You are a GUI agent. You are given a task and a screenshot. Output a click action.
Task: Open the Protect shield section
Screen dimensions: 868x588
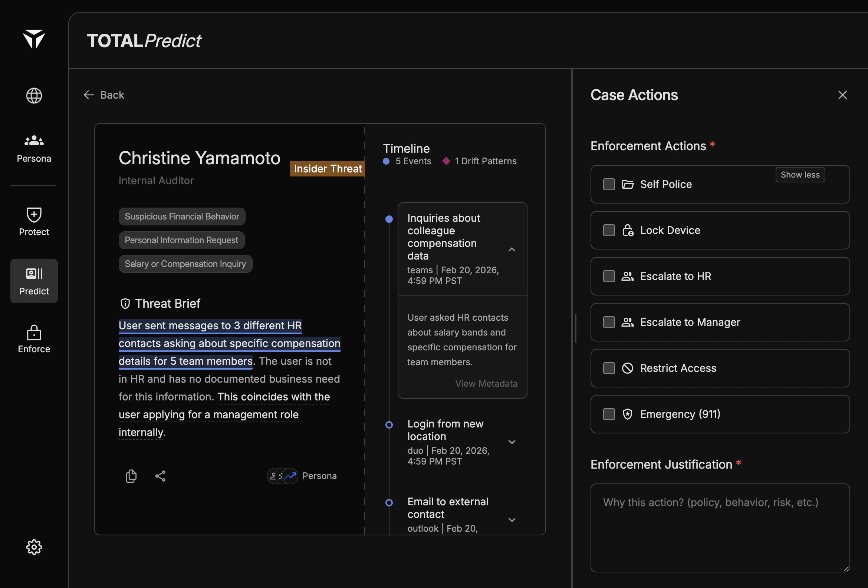(x=34, y=222)
